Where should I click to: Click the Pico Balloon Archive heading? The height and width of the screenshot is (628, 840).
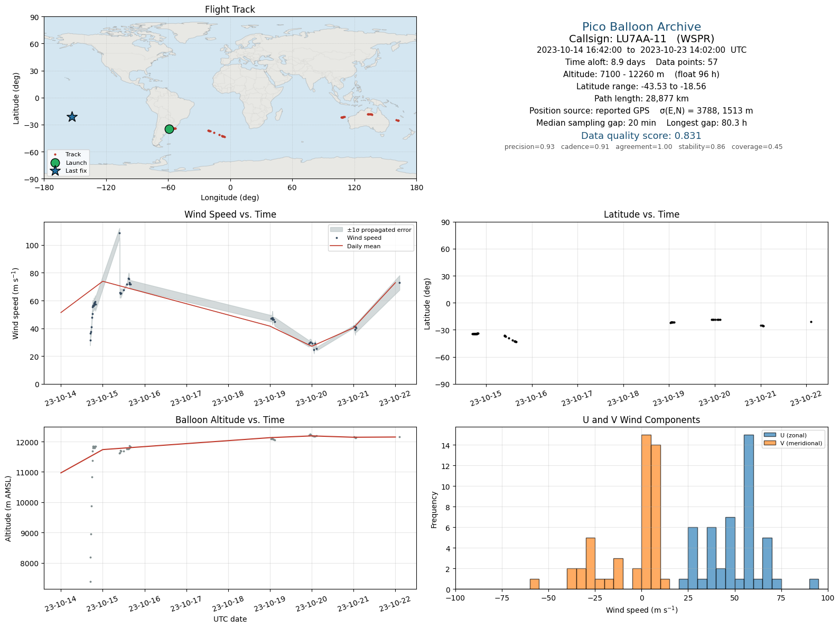641,27
